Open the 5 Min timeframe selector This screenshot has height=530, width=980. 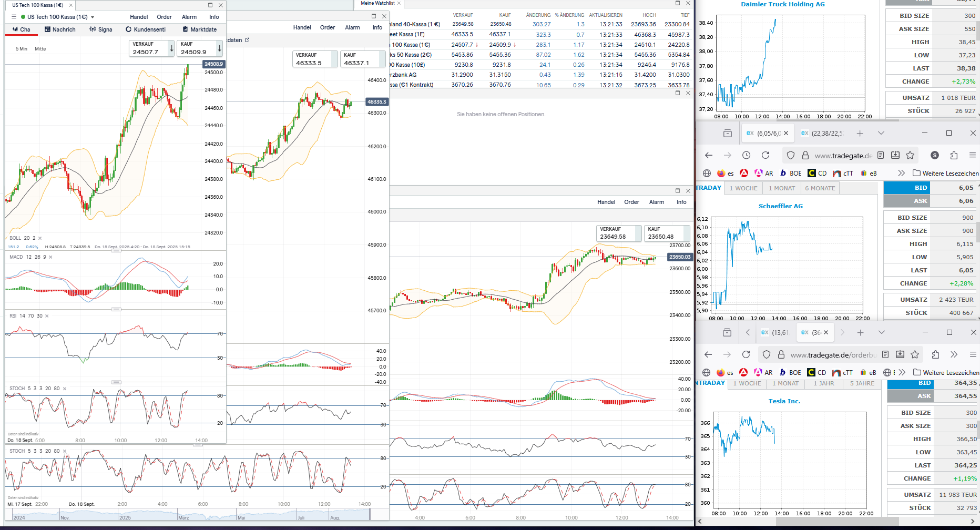21,49
